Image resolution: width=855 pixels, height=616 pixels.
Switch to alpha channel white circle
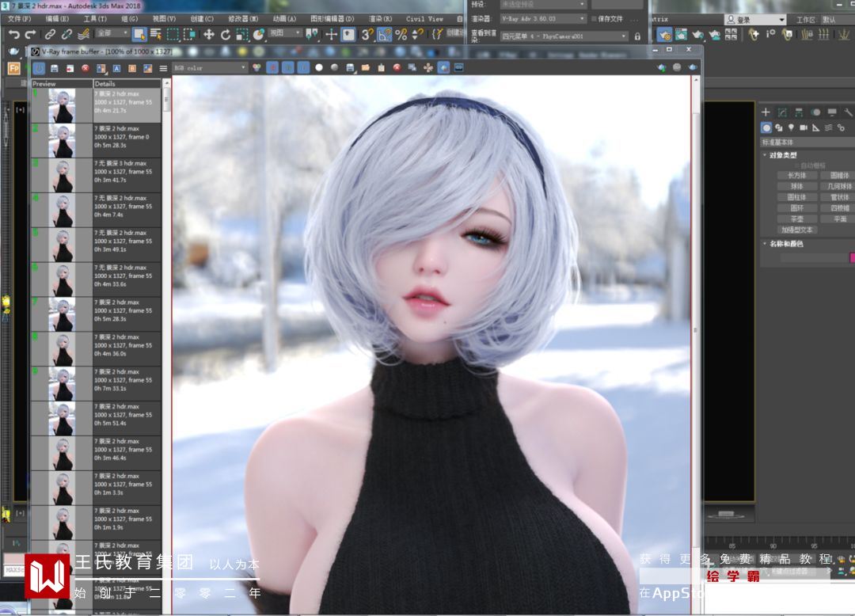coord(319,67)
